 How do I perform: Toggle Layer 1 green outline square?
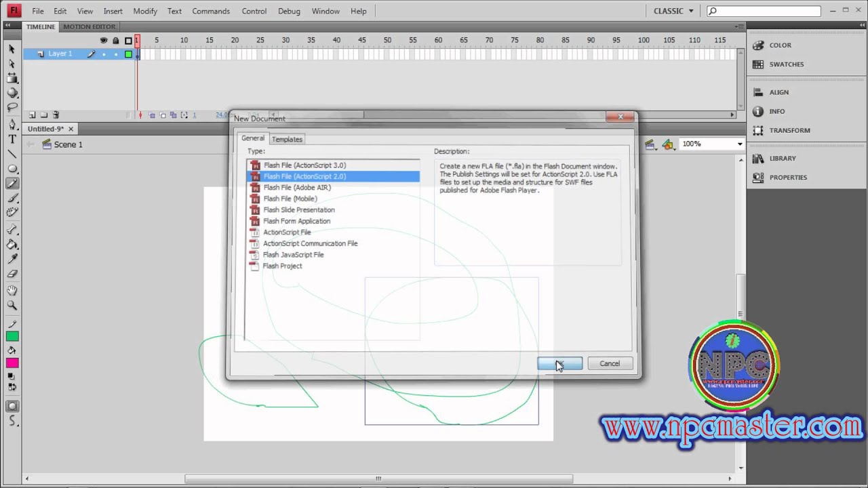[x=128, y=54]
